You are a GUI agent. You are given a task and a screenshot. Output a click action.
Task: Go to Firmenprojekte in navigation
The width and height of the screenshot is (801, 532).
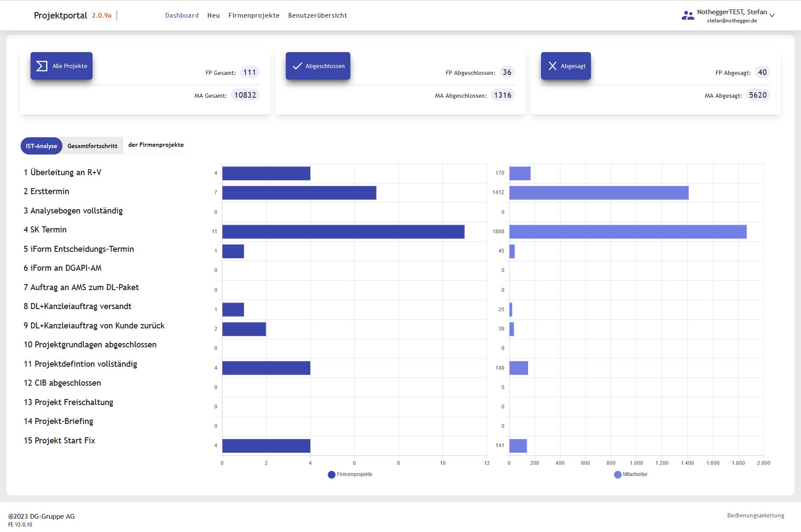pos(254,15)
